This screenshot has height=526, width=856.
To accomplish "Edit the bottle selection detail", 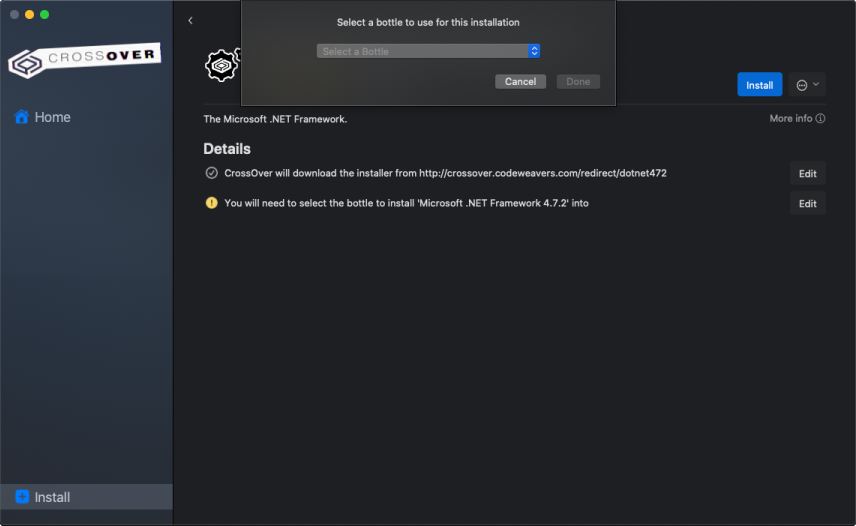I will [807, 203].
